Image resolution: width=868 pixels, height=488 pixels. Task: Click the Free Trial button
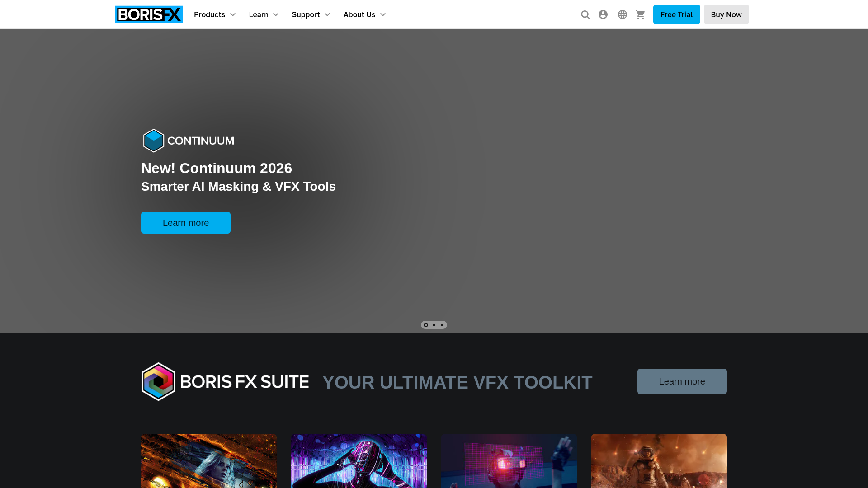pos(676,14)
